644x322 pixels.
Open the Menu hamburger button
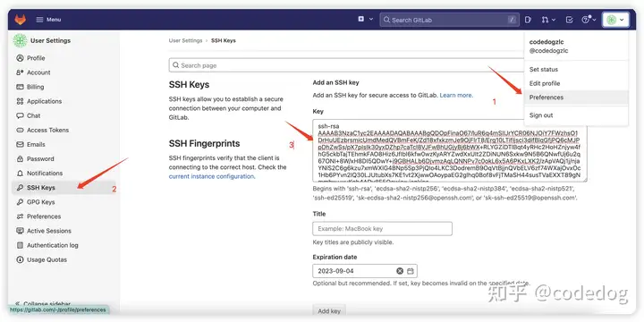48,20
